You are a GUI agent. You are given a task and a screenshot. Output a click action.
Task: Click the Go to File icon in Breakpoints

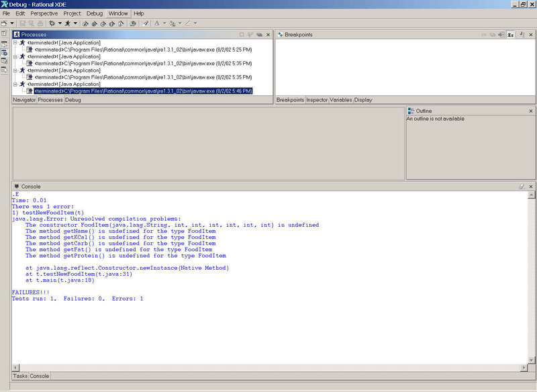coord(501,35)
